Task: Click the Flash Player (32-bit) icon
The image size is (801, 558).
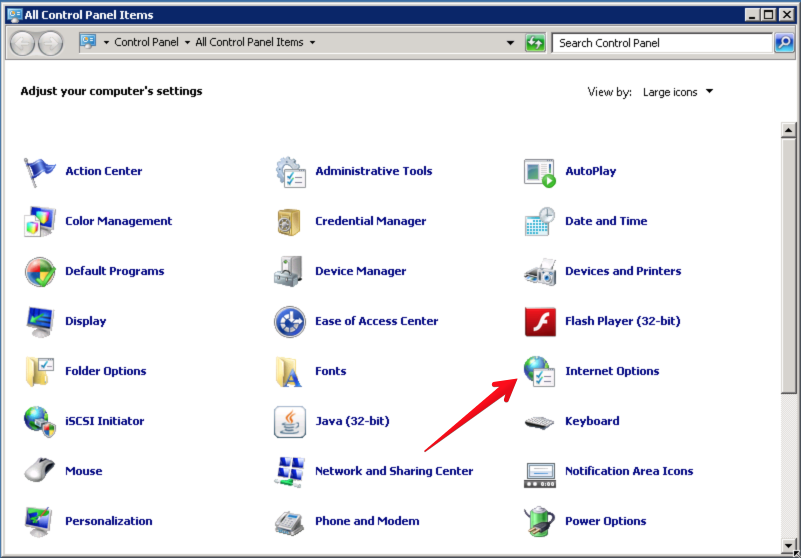Action: pyautogui.click(x=540, y=322)
